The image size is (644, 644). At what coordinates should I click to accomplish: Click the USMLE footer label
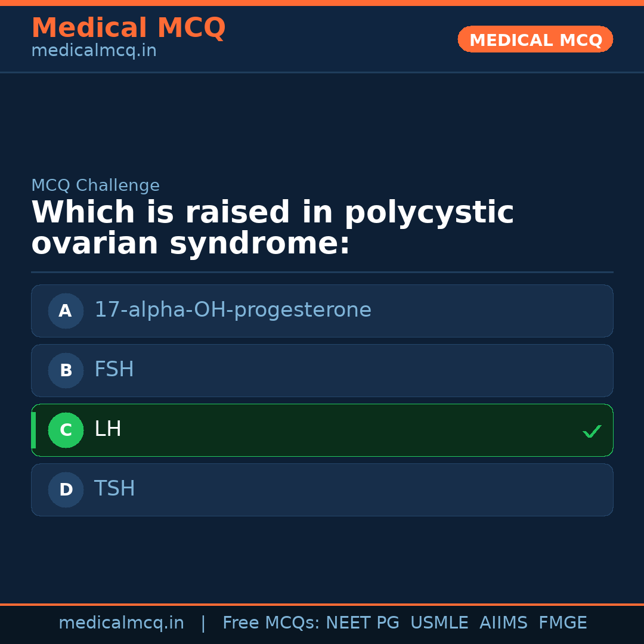coord(439,622)
